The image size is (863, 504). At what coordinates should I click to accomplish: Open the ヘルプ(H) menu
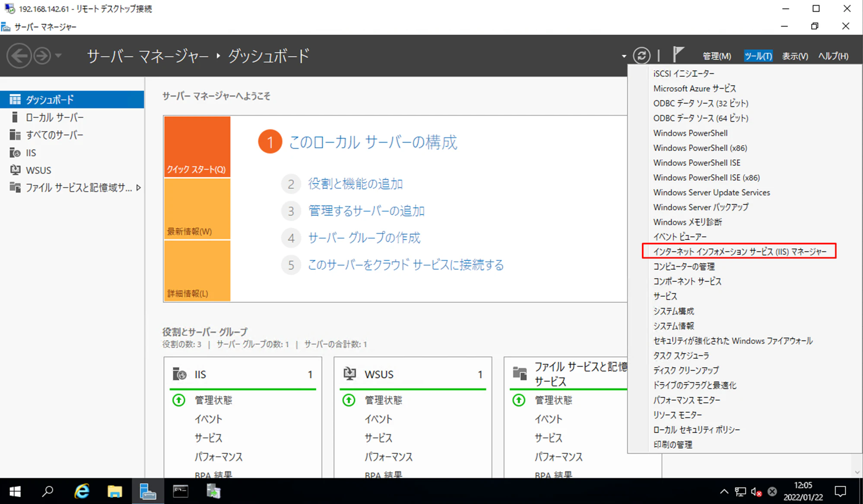coord(833,56)
